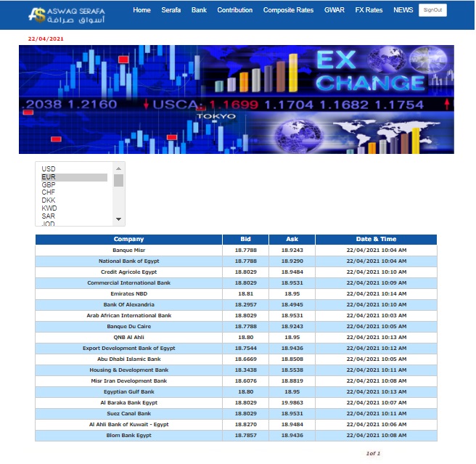This screenshot has height=464, width=476.
Task: Go to the NEWS section
Action: [x=403, y=10]
